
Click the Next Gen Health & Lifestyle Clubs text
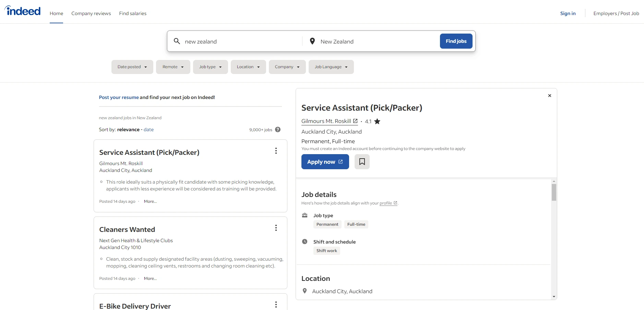tap(136, 240)
